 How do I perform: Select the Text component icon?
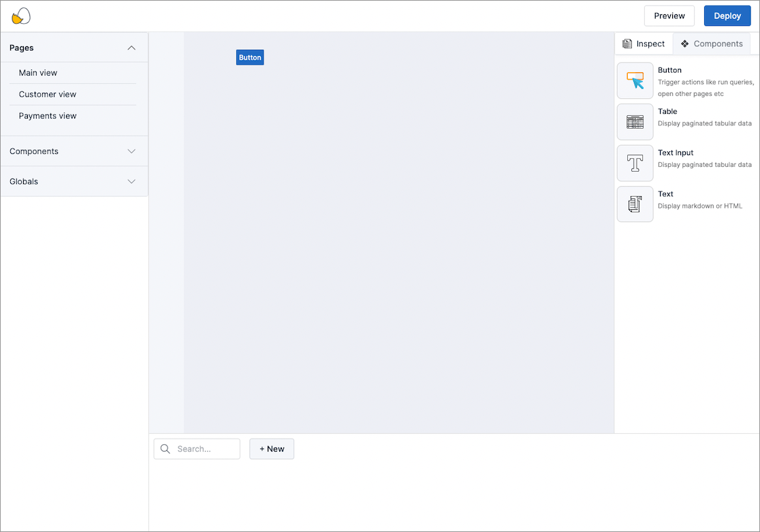635,204
